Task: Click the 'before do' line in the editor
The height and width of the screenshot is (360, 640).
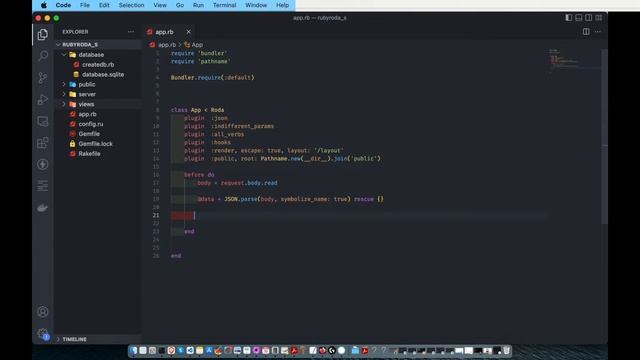Action: point(199,175)
